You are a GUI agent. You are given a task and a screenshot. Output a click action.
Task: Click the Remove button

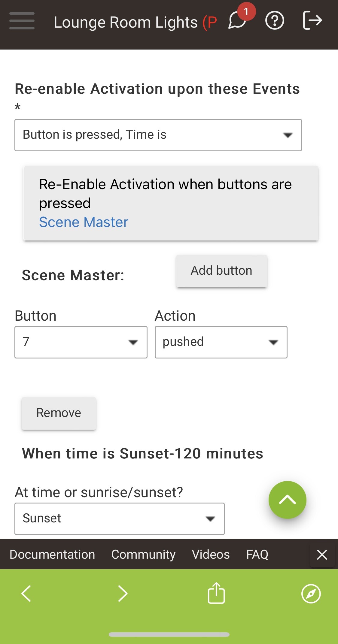59,413
